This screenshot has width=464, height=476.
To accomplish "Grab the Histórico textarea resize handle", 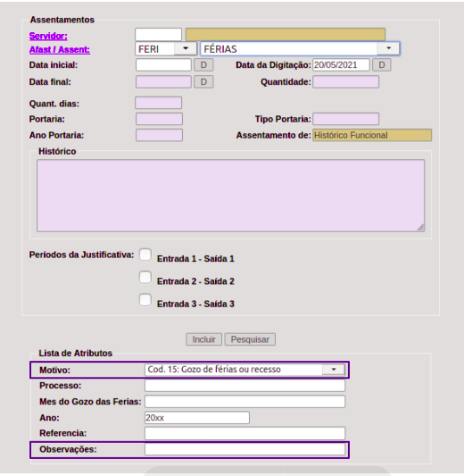I will click(420, 228).
